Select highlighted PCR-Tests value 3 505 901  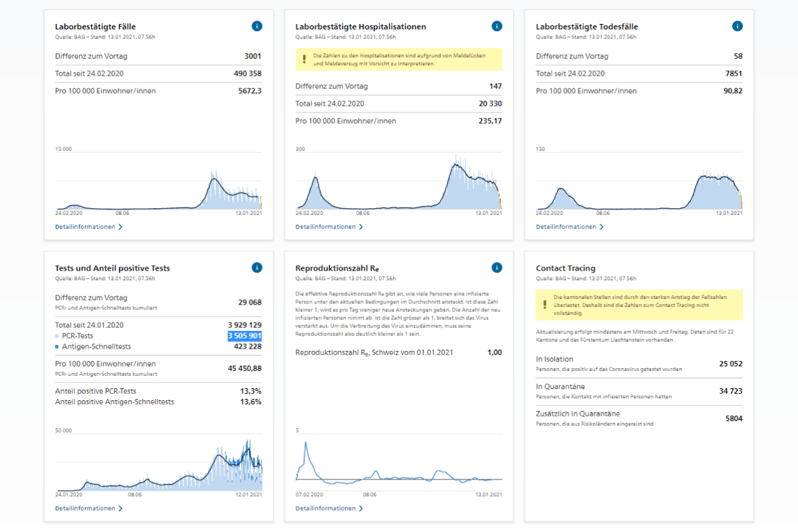[x=245, y=336]
